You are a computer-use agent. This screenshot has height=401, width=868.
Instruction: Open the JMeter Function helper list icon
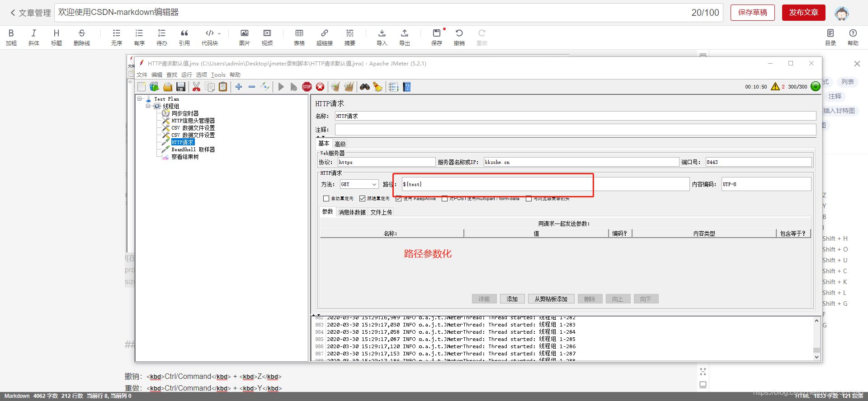393,87
